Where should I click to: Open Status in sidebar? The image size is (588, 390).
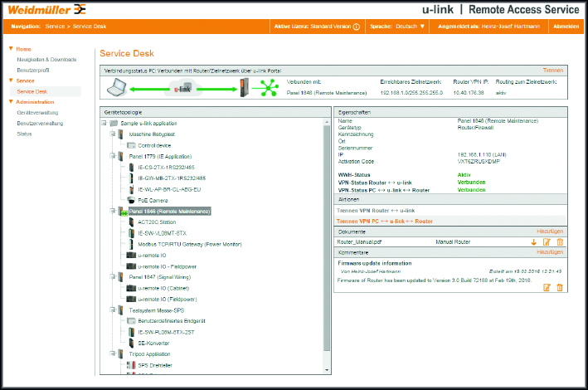24,134
